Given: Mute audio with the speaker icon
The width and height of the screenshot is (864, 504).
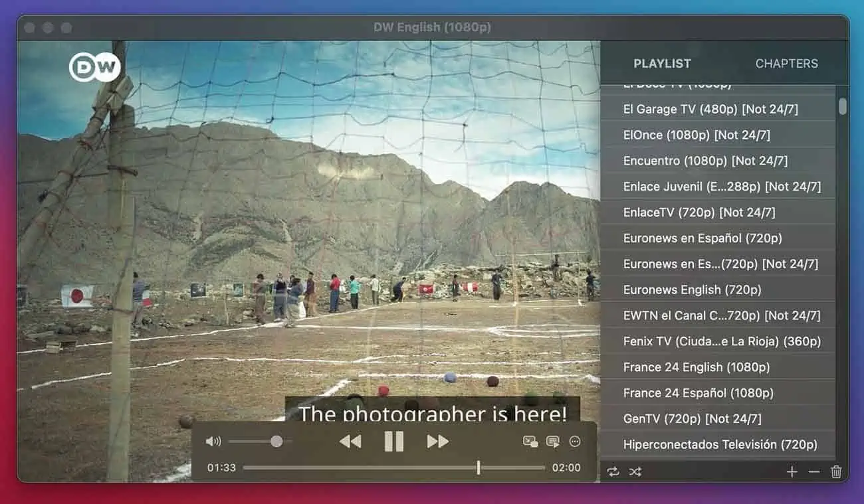Looking at the screenshot, I should click(213, 442).
